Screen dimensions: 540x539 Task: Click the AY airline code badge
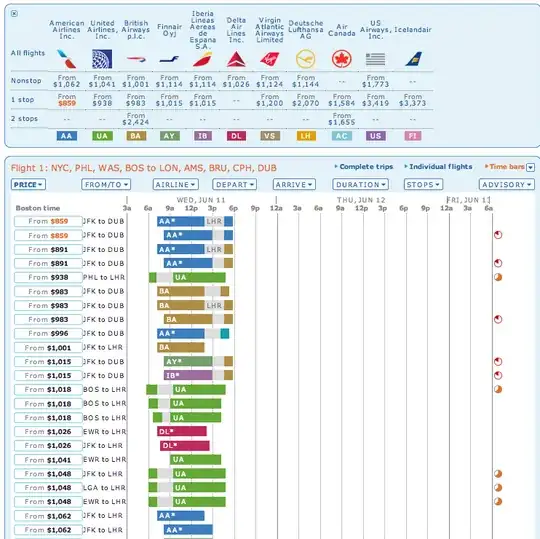[x=169, y=136]
